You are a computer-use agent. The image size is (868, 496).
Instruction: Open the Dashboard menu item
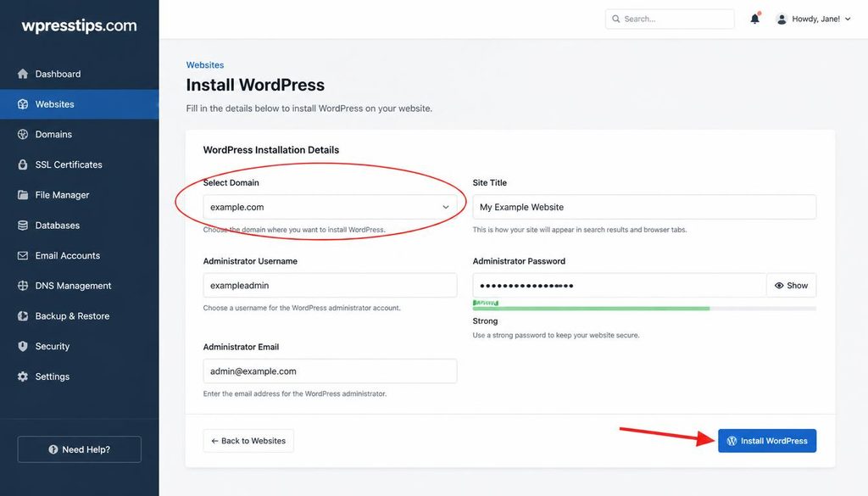pos(79,74)
